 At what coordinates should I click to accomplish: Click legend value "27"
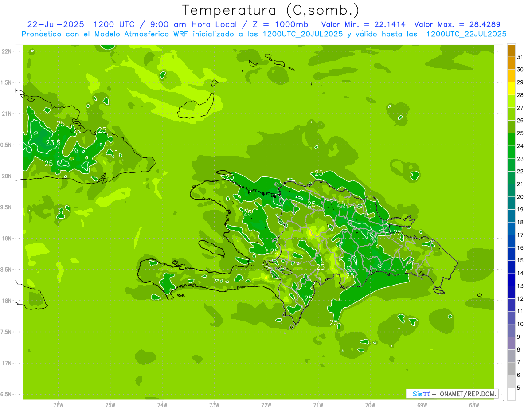520,108
